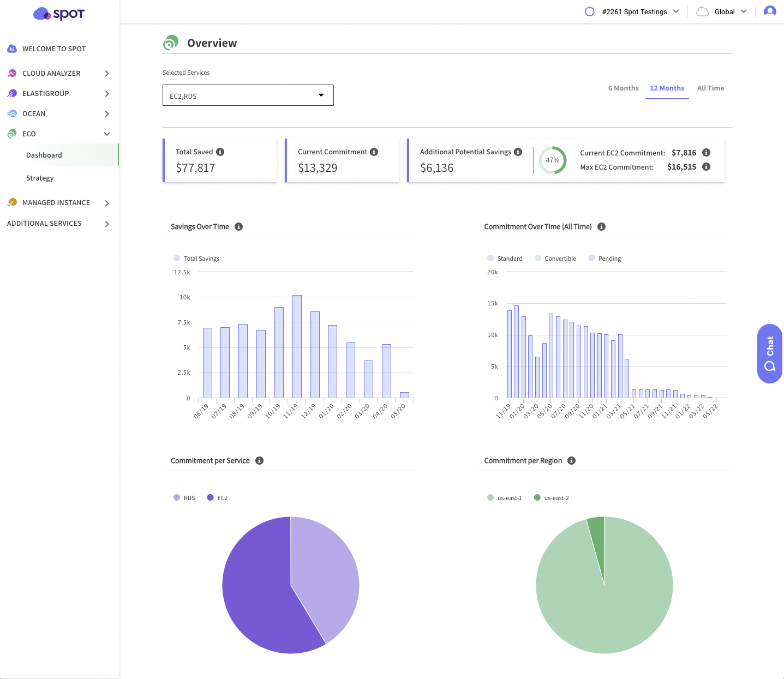Click info icon next to Max EC2 Commitment
This screenshot has width=784, height=679.
tap(706, 167)
